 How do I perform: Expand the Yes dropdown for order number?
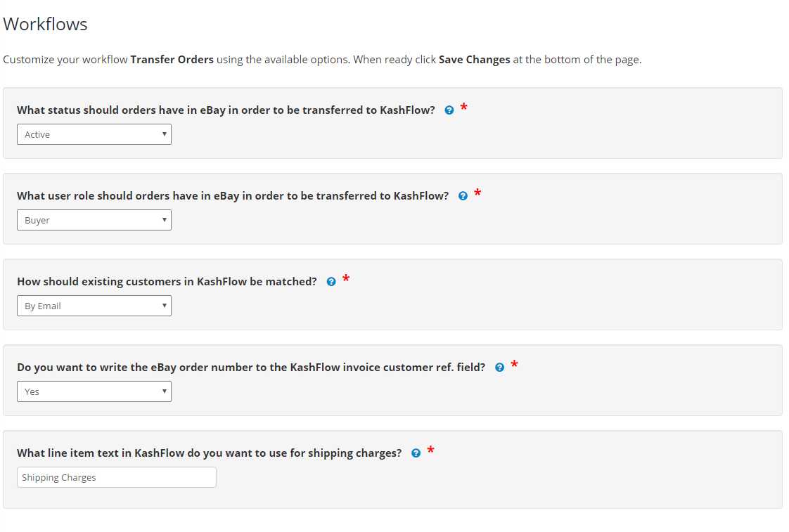(94, 391)
